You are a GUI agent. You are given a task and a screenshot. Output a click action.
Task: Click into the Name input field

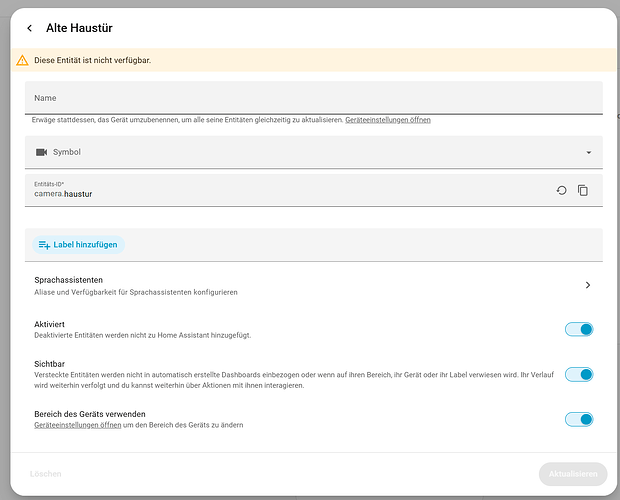pyautogui.click(x=314, y=98)
